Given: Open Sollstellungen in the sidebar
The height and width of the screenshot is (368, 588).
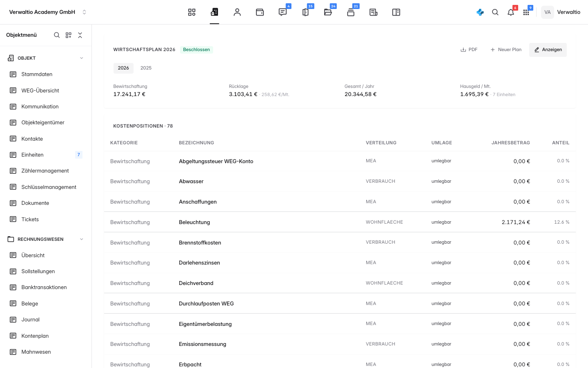Looking at the screenshot, I should tap(46, 272).
